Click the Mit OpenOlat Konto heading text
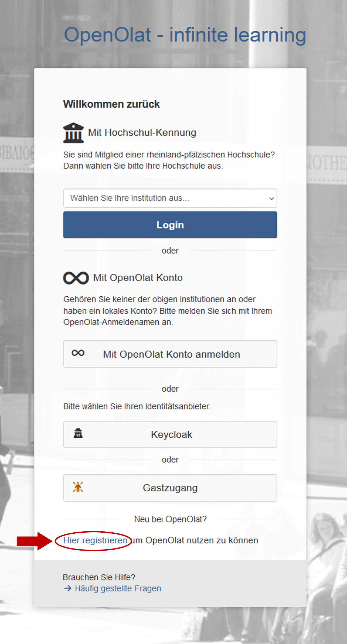 [138, 278]
